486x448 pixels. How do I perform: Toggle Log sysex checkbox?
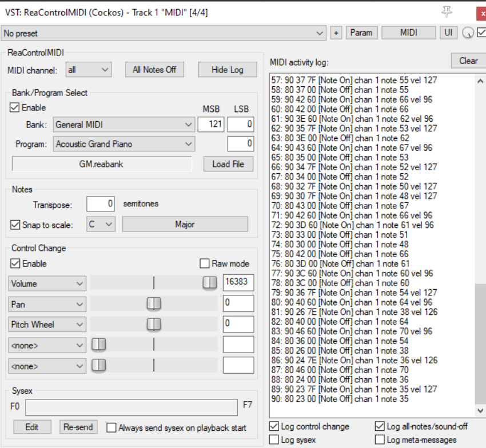click(x=274, y=439)
